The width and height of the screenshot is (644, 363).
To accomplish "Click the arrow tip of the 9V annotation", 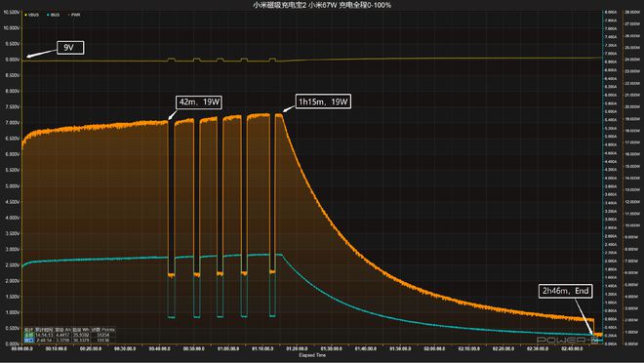I will point(27,57).
